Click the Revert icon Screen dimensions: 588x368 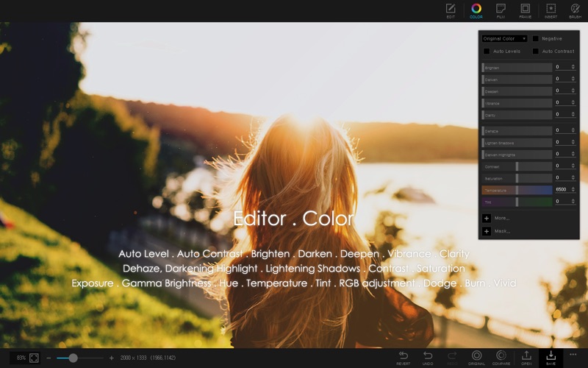click(403, 358)
